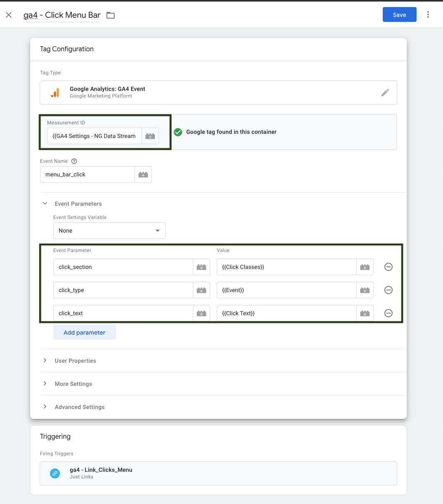The height and width of the screenshot is (504, 443).
Task: Click the pencil icon to edit tag type
Action: tap(385, 93)
